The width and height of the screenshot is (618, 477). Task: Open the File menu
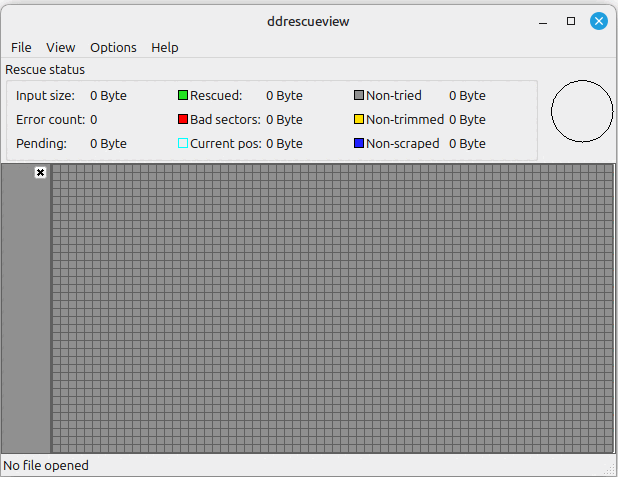coord(21,48)
